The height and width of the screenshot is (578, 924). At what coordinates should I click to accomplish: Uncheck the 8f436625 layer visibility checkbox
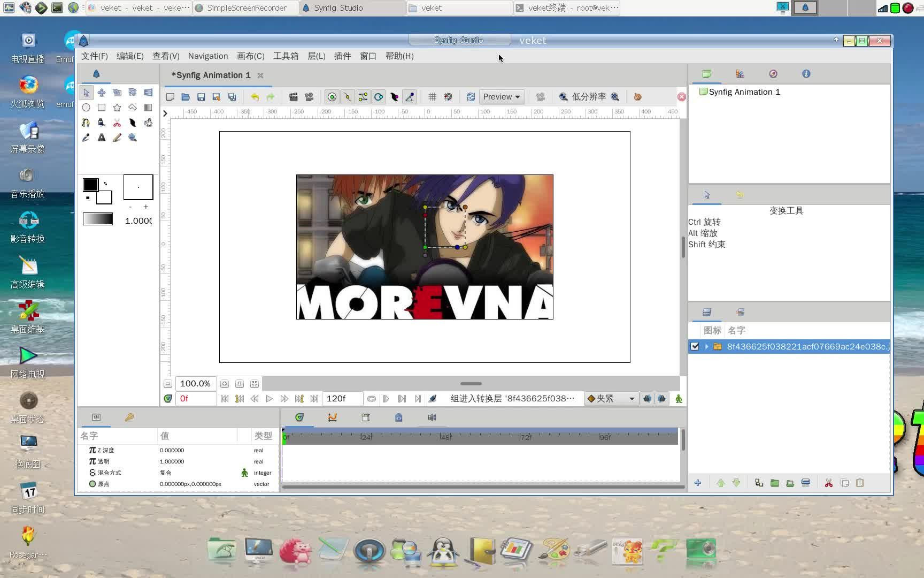pos(695,346)
